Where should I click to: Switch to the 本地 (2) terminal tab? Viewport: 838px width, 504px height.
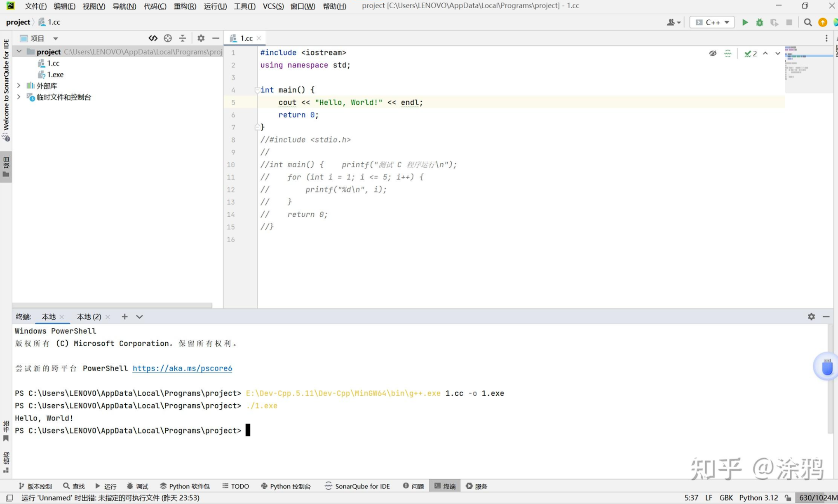pos(89,316)
